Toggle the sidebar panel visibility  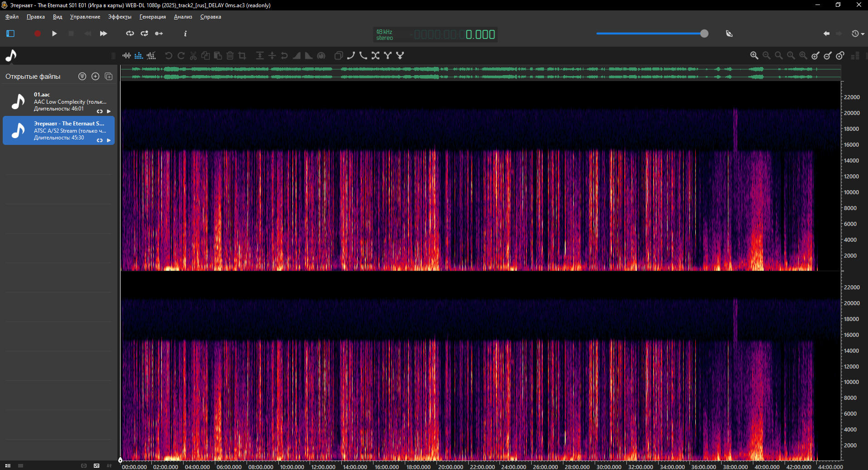pyautogui.click(x=10, y=34)
